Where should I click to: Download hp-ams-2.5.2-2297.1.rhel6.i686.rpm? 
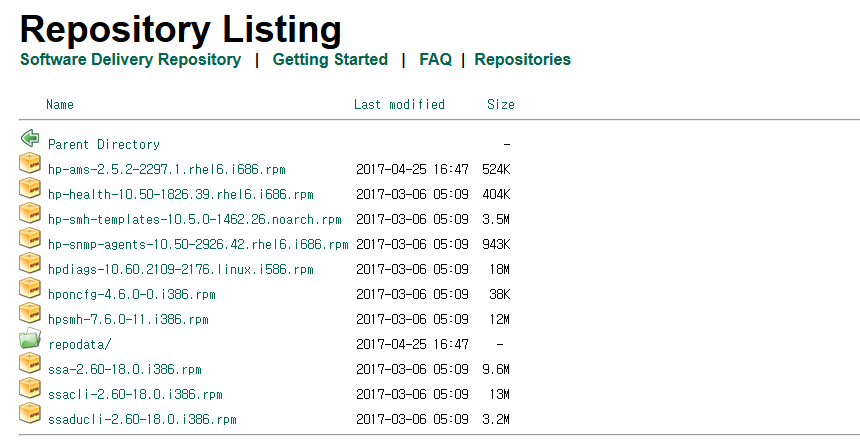point(167,170)
